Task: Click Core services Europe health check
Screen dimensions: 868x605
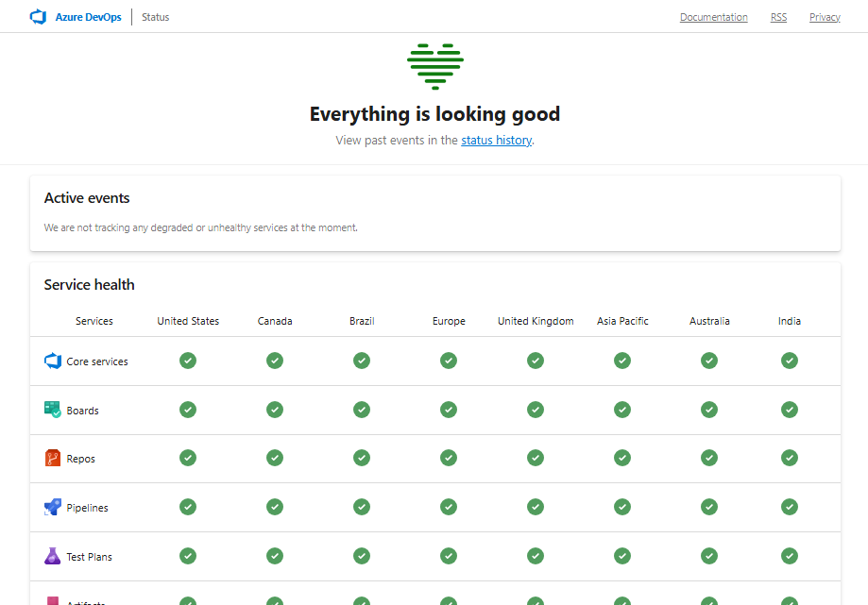Action: point(449,361)
